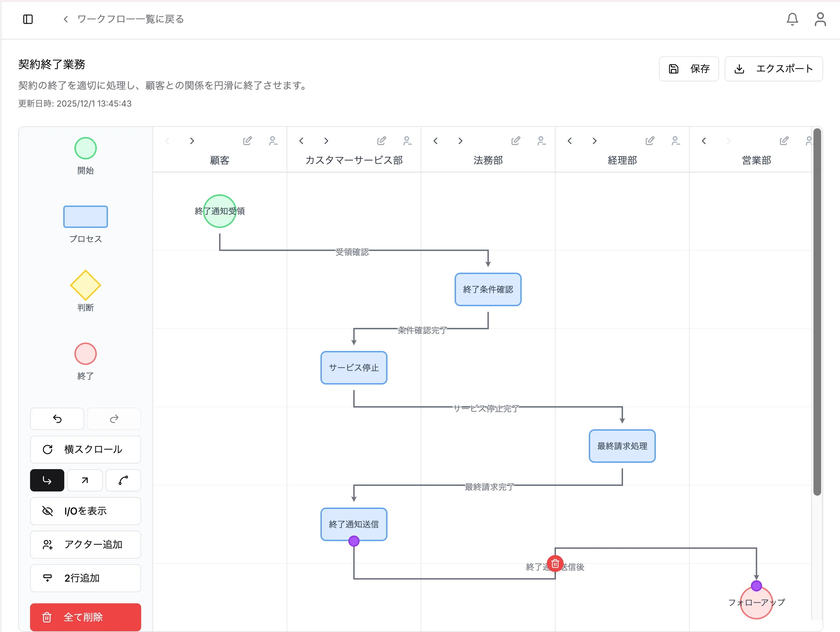Screen dimensions: 840x632
Task: Click the redo arrow button
Action: coord(114,418)
